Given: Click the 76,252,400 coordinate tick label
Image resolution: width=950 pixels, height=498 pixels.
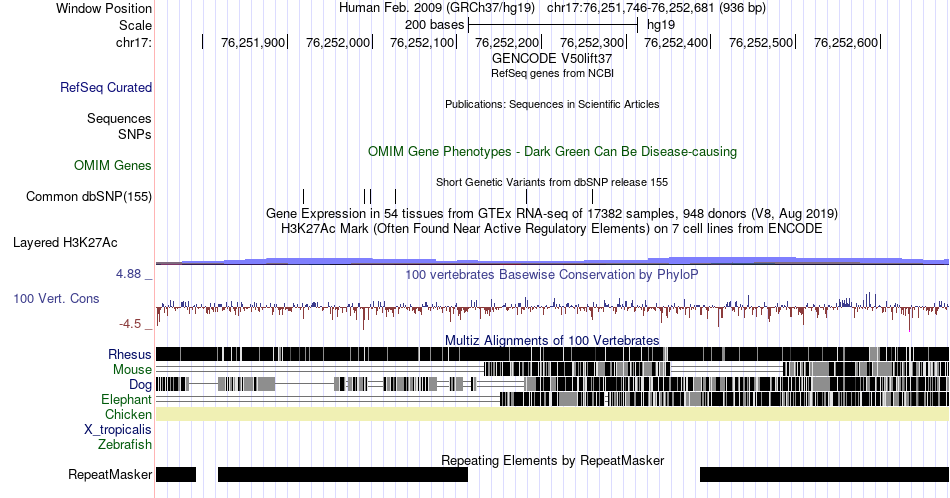Looking at the screenshot, I should point(676,42).
